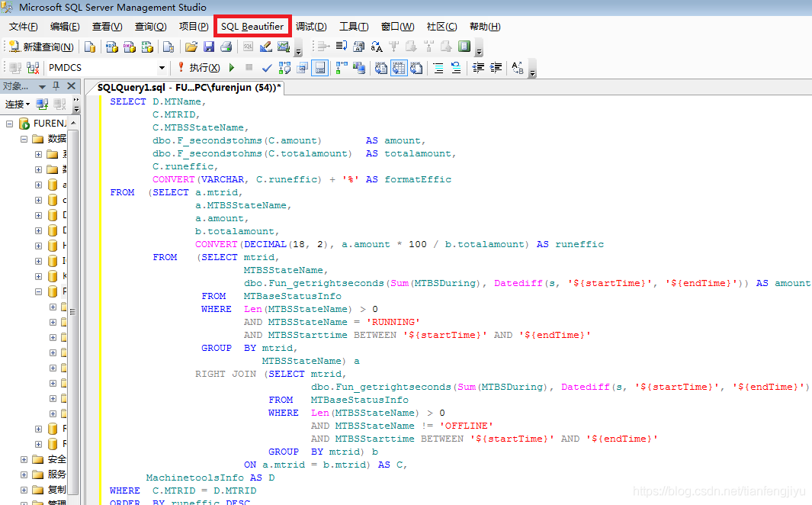Image resolution: width=812 pixels, height=505 pixels.
Task: Toggle auto-hide pin on Object Explorer panel
Action: point(56,86)
